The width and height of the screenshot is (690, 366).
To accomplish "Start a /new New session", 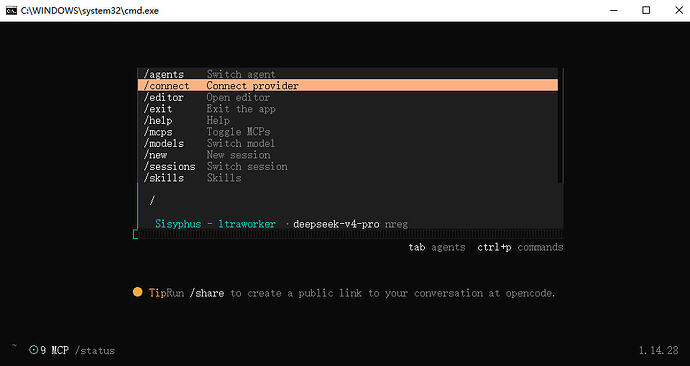I will tap(348, 155).
